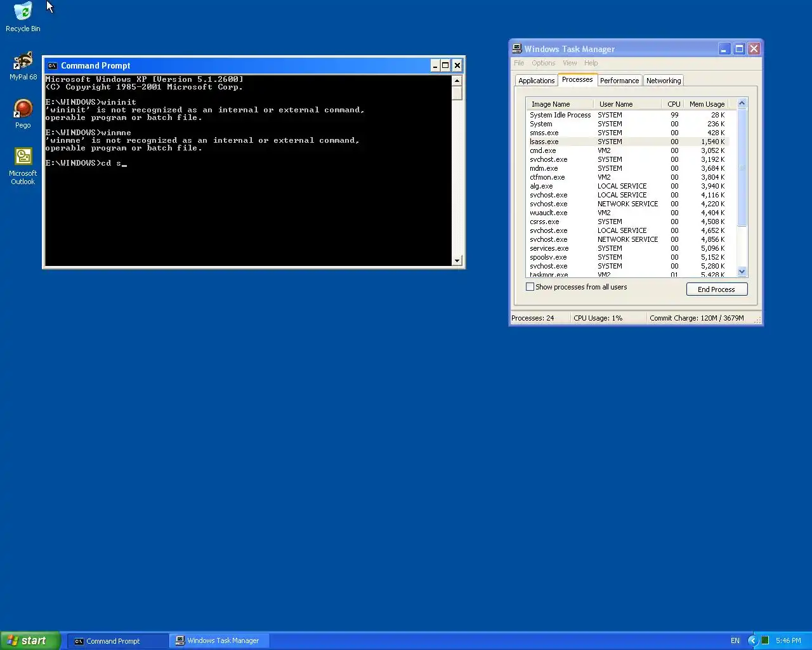Sort processes by Image Name column
Image resolution: width=812 pixels, height=650 pixels.
pyautogui.click(x=560, y=104)
